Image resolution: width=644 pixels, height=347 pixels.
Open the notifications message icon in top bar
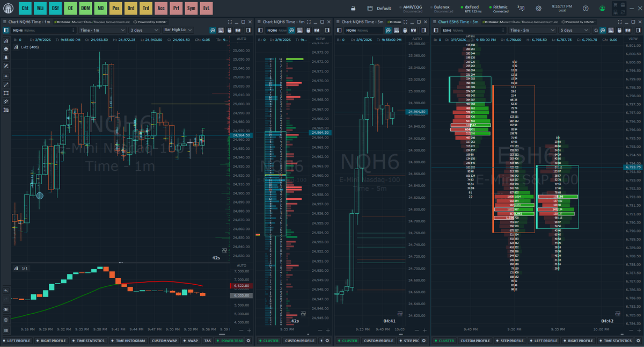522,9
